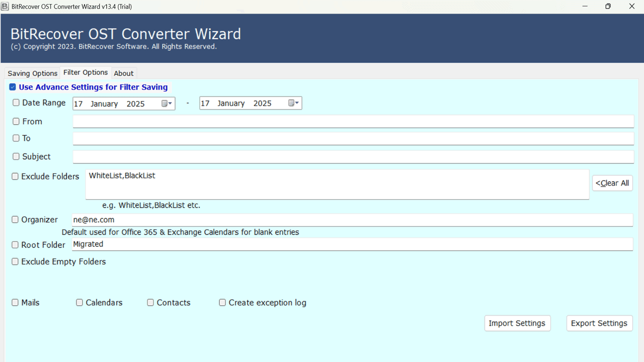644x362 pixels.
Task: Enable the Organizer checkbox
Action: 15,220
